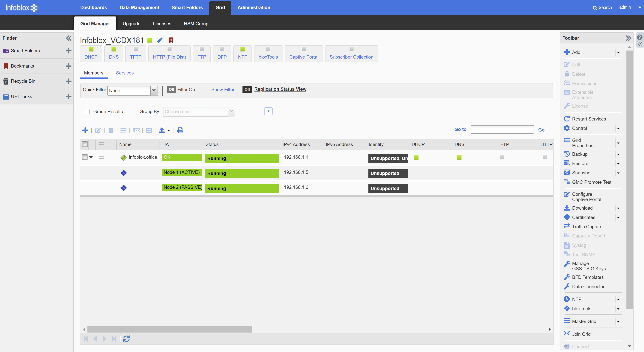Click the Show Filter link

click(x=223, y=89)
